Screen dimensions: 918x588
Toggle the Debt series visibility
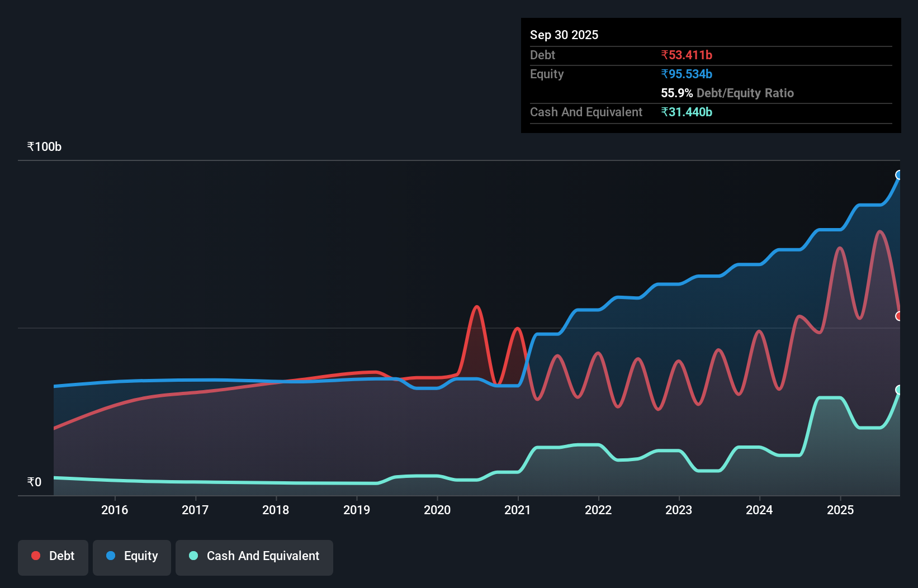click(x=53, y=557)
